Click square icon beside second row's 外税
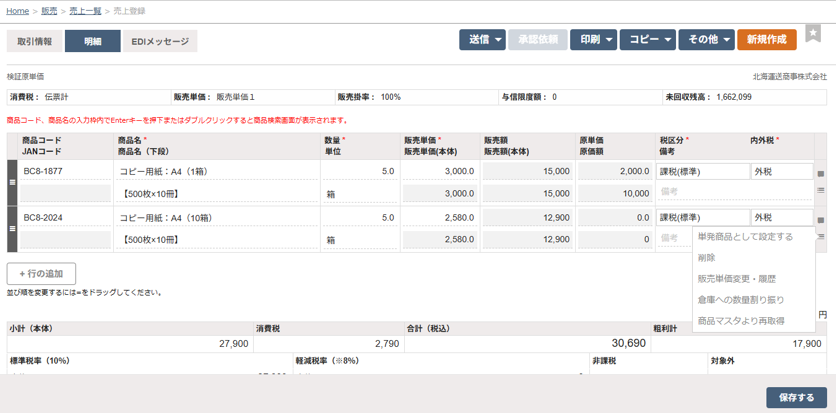 (x=821, y=219)
